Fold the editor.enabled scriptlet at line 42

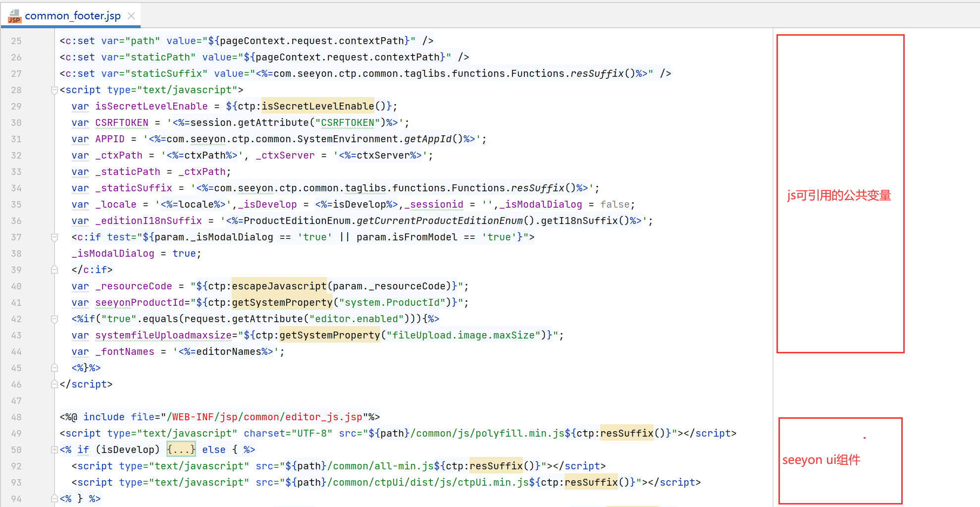(x=54, y=319)
